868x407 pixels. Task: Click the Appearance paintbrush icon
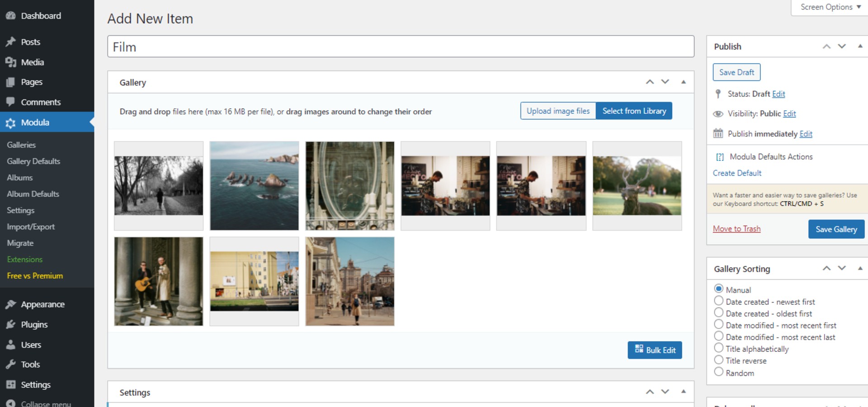[x=11, y=304]
